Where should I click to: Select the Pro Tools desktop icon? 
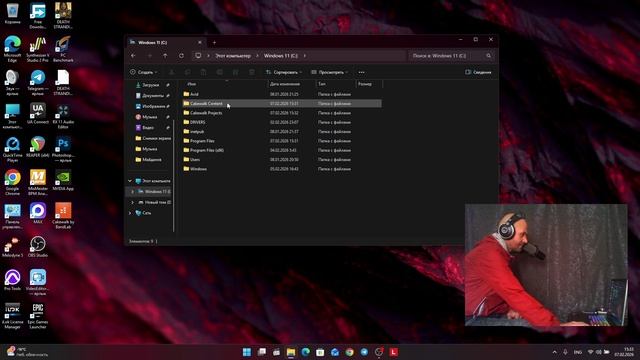pyautogui.click(x=13, y=280)
